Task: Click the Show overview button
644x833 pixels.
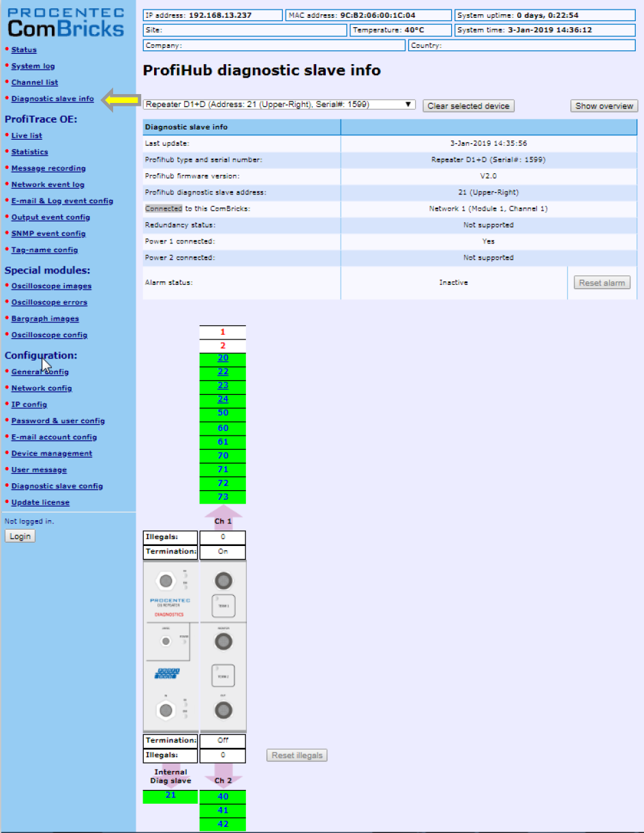Action: tap(604, 106)
